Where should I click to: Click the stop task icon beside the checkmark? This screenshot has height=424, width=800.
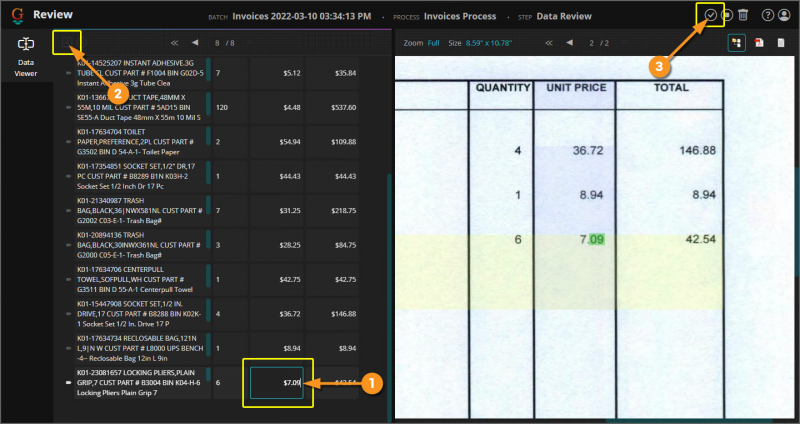727,15
